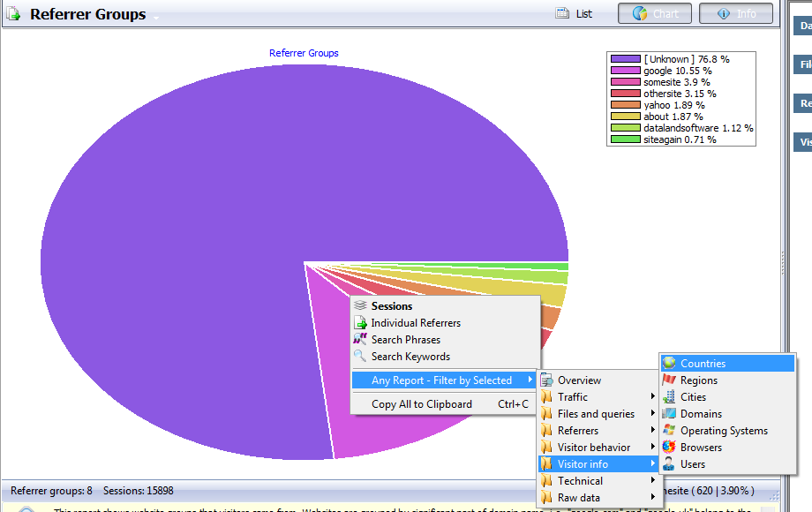Expand the Raw data submenu arrow
The image size is (812, 512).
pyautogui.click(x=652, y=497)
